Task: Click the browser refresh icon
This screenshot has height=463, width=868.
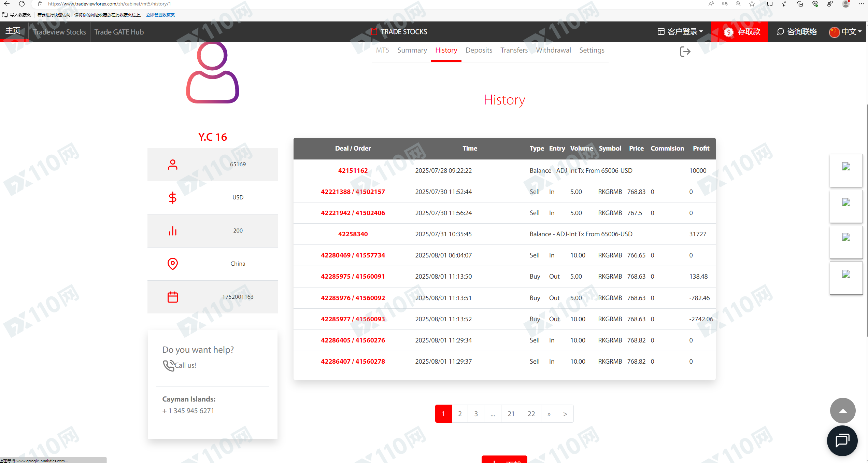Action: 22,4
